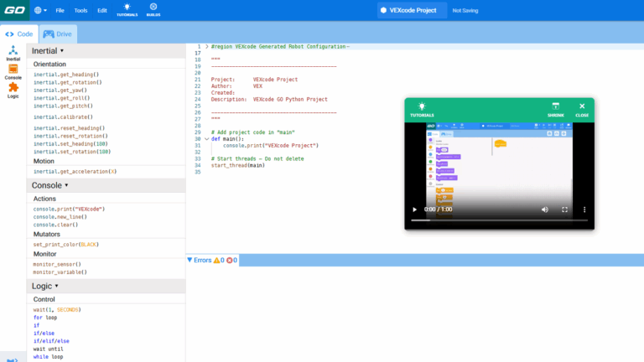Open the File menu

pos(60,11)
